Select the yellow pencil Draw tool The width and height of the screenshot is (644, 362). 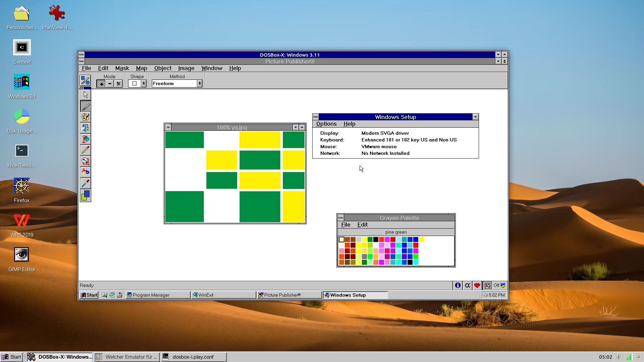point(86,150)
